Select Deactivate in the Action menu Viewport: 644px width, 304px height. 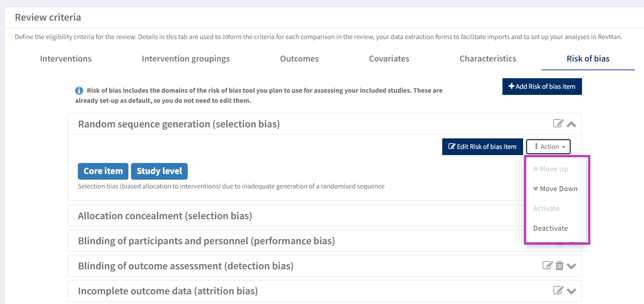pyautogui.click(x=550, y=228)
